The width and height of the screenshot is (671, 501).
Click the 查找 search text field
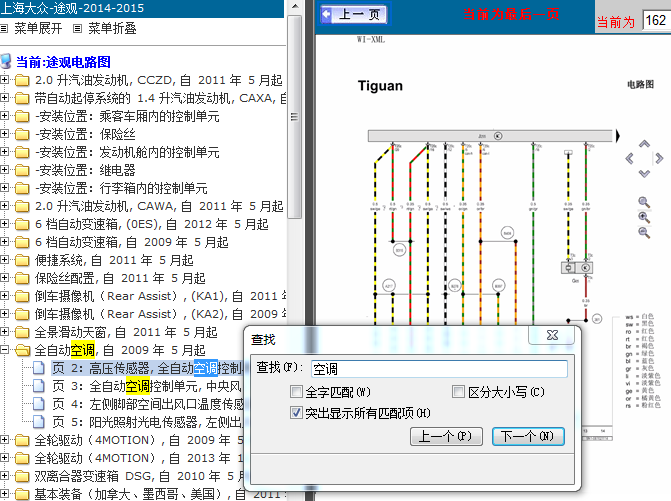pyautogui.click(x=439, y=369)
